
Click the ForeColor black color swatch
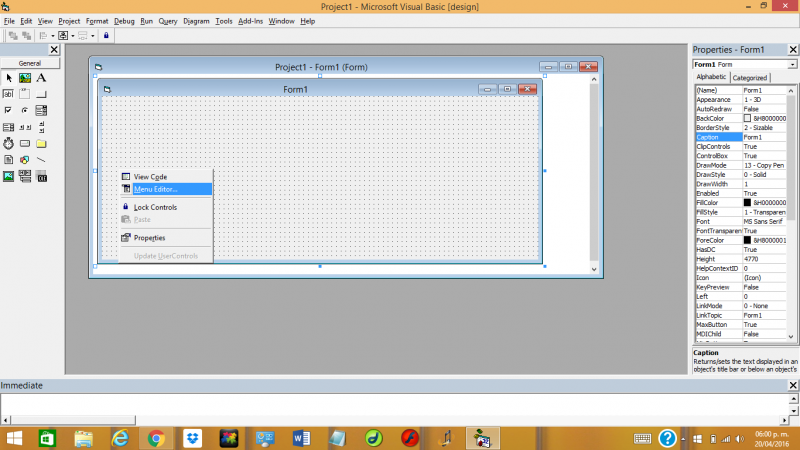747,240
